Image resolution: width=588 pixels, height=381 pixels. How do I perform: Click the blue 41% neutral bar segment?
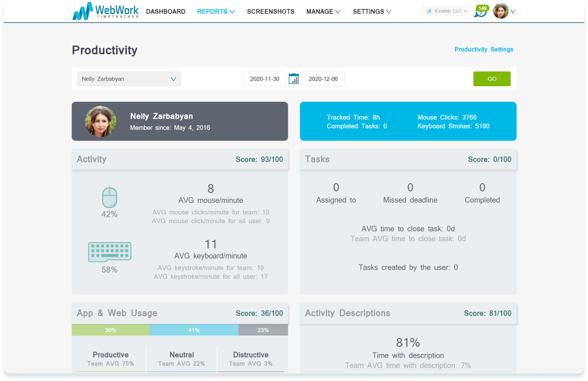coord(194,330)
